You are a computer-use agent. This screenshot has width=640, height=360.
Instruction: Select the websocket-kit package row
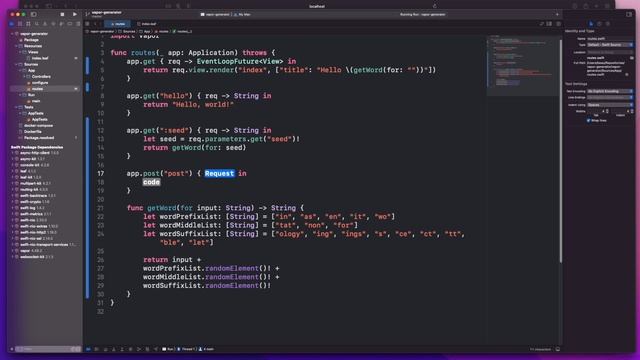45,257
